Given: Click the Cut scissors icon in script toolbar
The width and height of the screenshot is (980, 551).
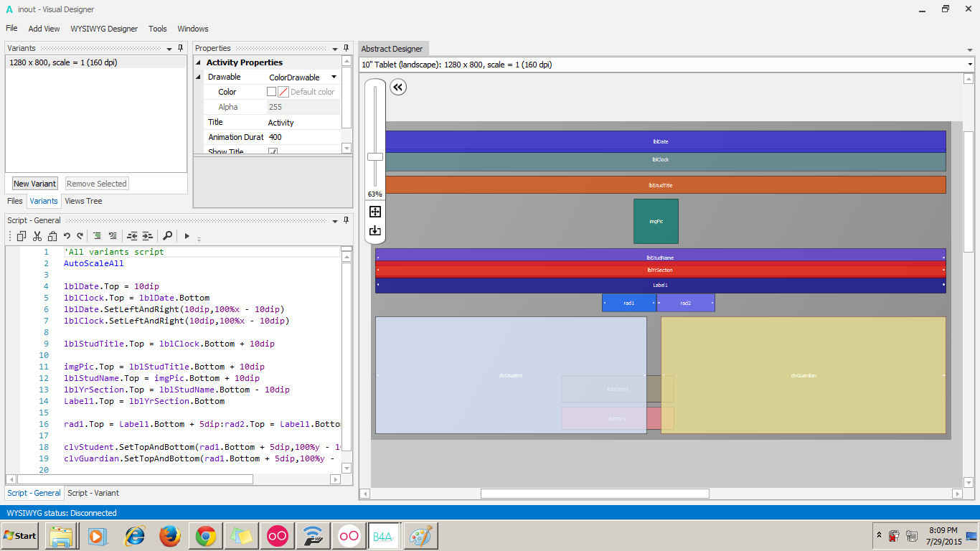Looking at the screenshot, I should pyautogui.click(x=37, y=236).
